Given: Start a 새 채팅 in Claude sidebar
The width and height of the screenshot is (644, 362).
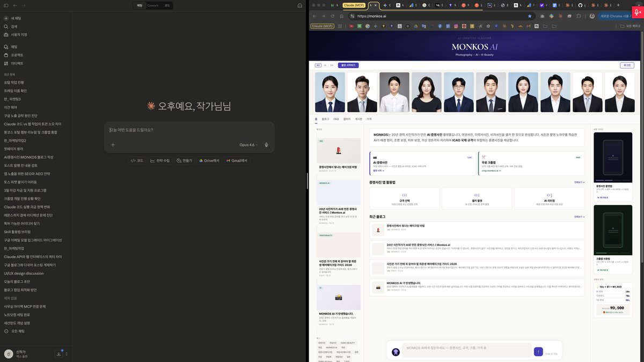Looking at the screenshot, I should coord(12,18).
